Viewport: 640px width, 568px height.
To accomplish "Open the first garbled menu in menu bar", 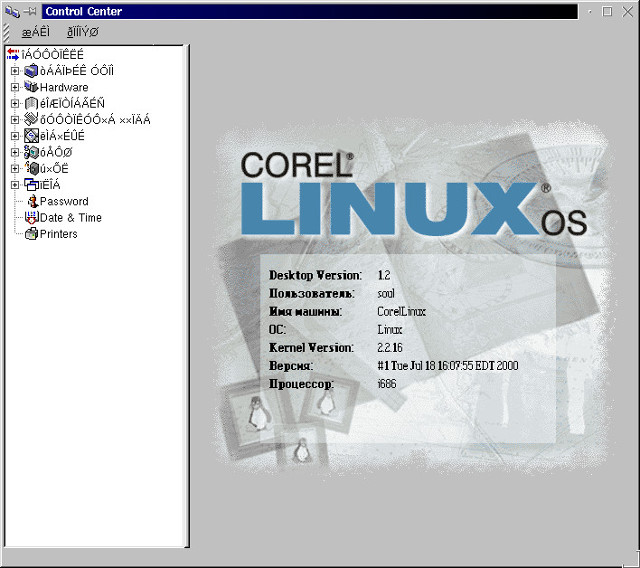I will coord(36,32).
